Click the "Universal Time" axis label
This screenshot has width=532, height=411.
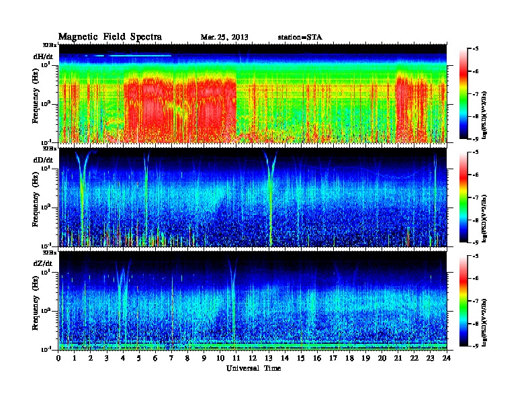(x=253, y=368)
